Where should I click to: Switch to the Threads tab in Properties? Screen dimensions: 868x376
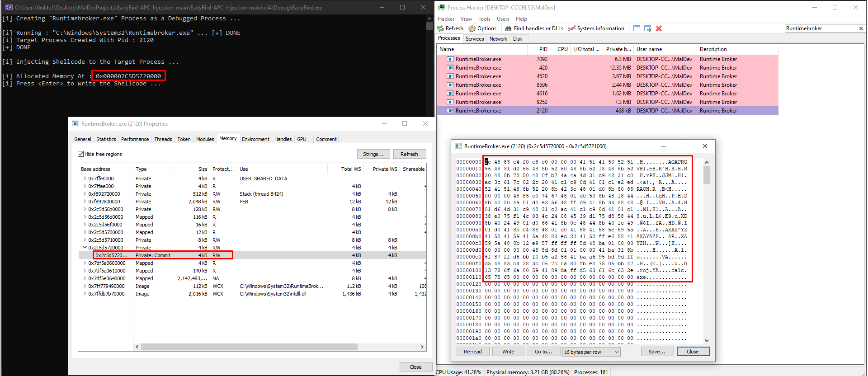(x=163, y=139)
